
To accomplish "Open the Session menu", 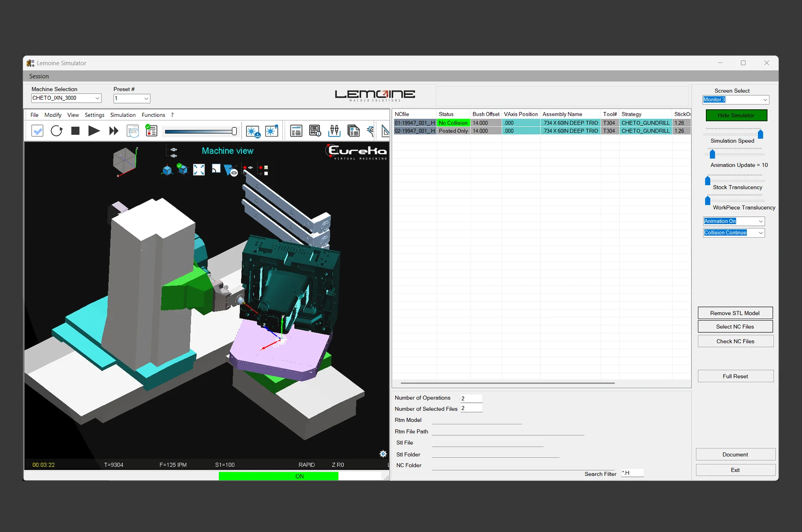I will pos(39,76).
